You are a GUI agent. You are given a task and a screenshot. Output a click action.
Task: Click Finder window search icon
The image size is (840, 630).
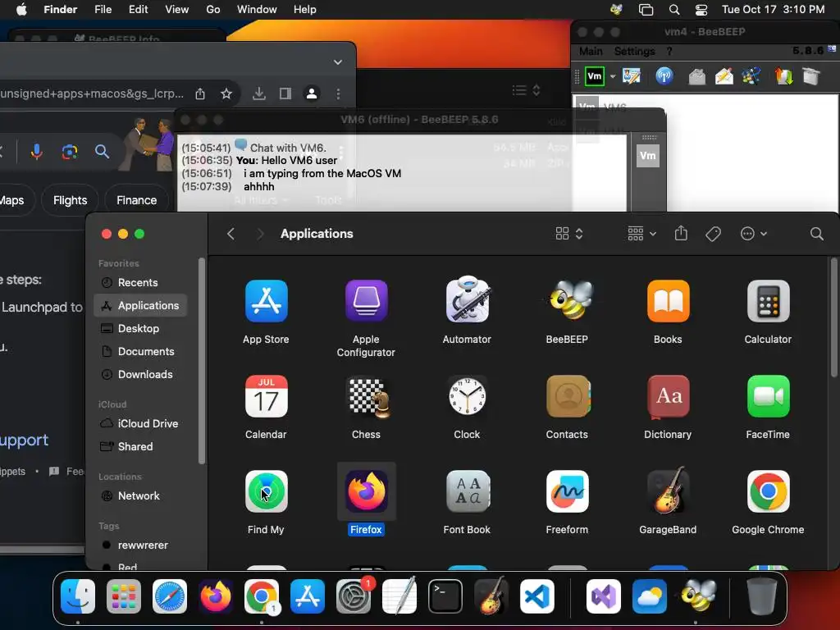click(816, 234)
